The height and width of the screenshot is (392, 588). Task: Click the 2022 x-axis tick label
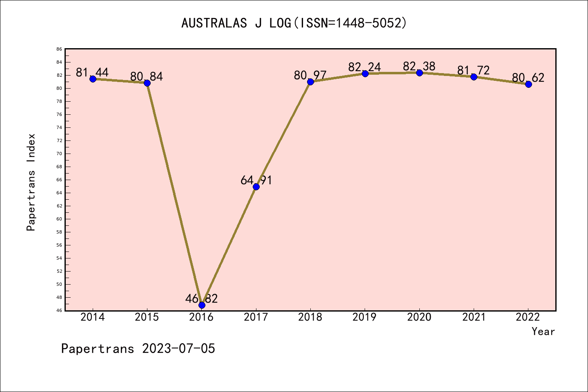[528, 317]
